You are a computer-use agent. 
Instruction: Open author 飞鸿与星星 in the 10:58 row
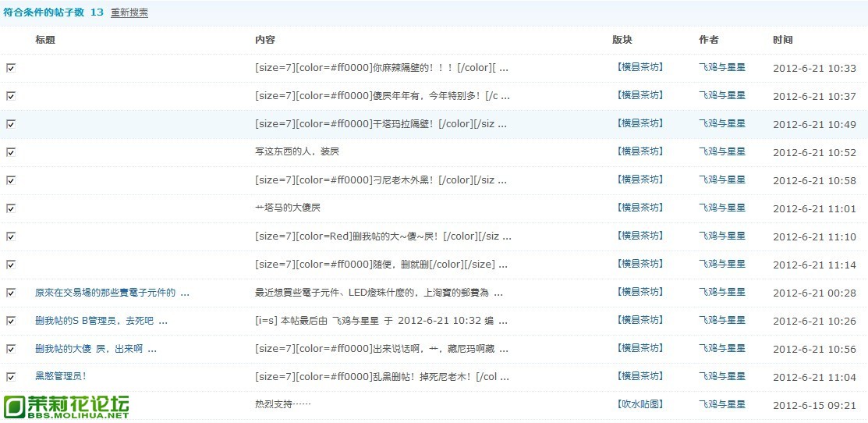pos(722,180)
